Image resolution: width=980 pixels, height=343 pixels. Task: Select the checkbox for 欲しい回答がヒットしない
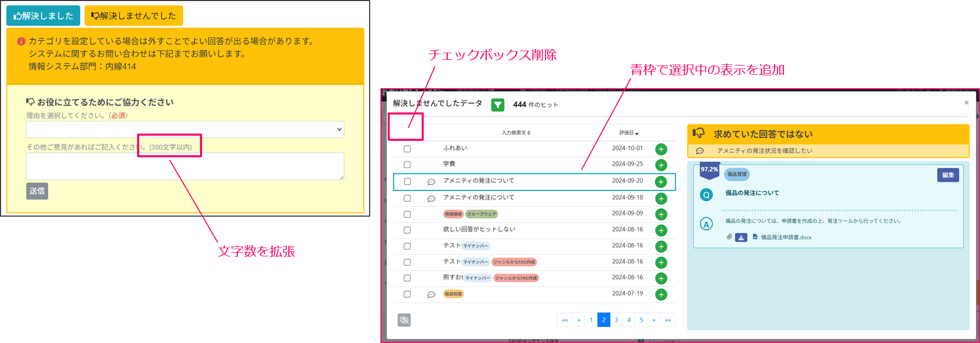click(407, 231)
